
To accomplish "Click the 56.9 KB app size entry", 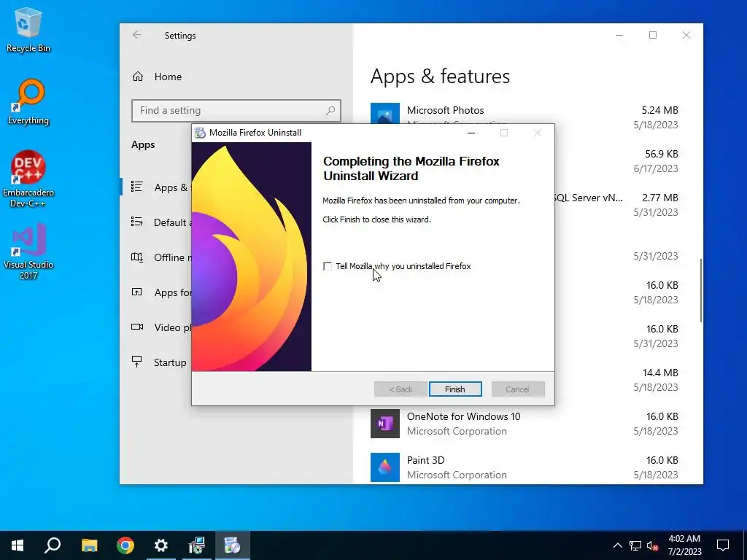I will pos(661,155).
